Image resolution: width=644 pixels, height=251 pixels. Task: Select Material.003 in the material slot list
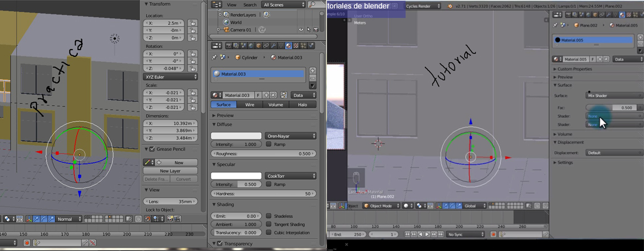tap(259, 74)
